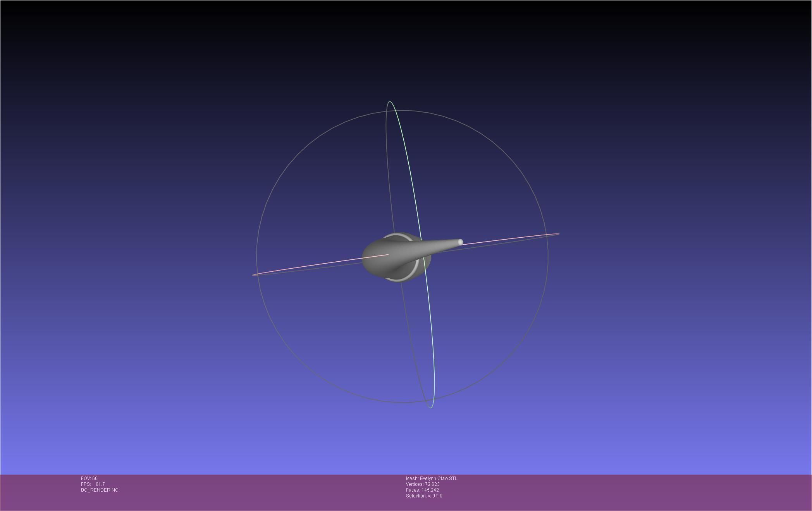Click the FPS 91.7 readout
The width and height of the screenshot is (812, 511).
click(x=93, y=484)
